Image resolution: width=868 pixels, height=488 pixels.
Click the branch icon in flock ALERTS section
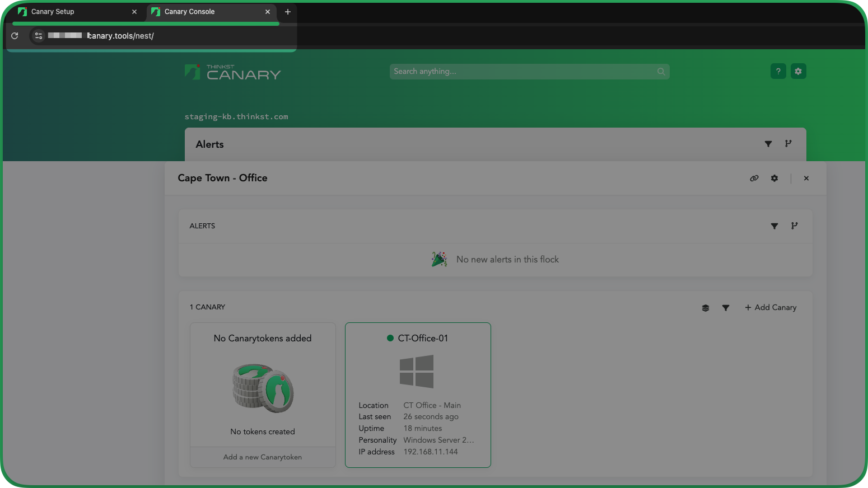pyautogui.click(x=795, y=226)
